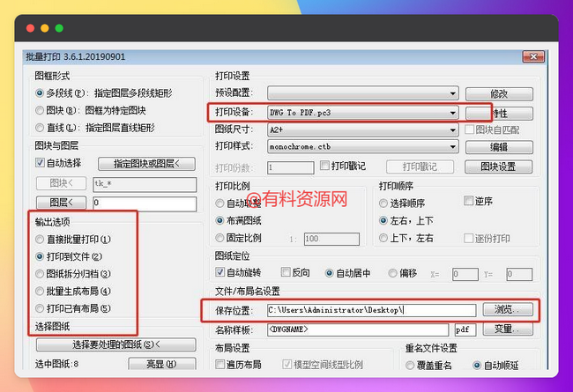
Task: Open the 打印设备 dropdown
Action: click(363, 113)
